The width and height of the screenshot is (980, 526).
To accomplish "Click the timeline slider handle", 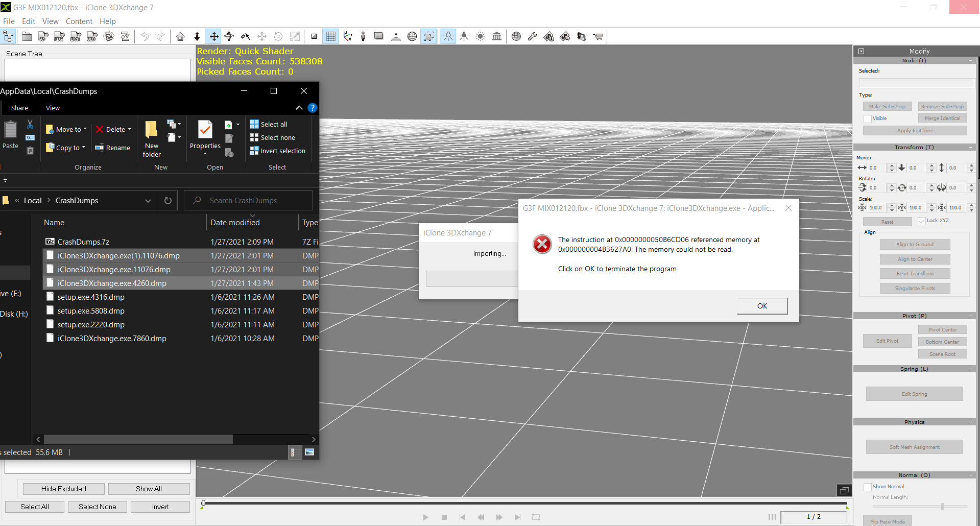I will point(203,504).
